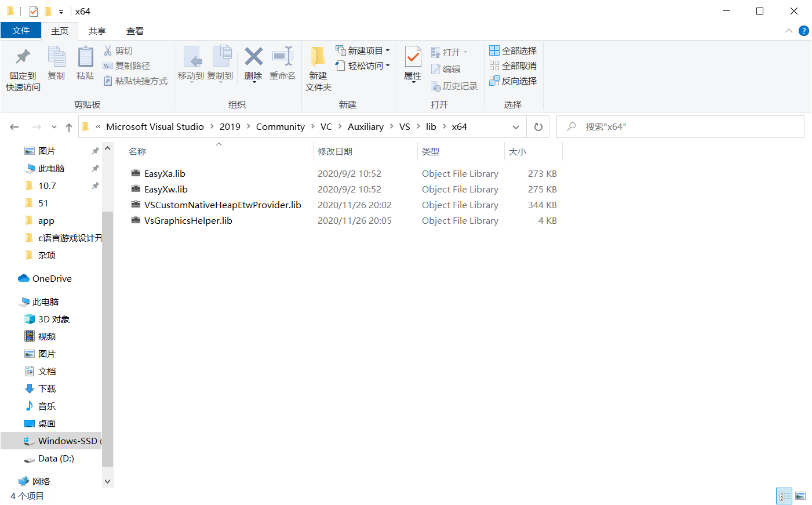
Task: Open the Help question mark icon
Action: [x=803, y=31]
